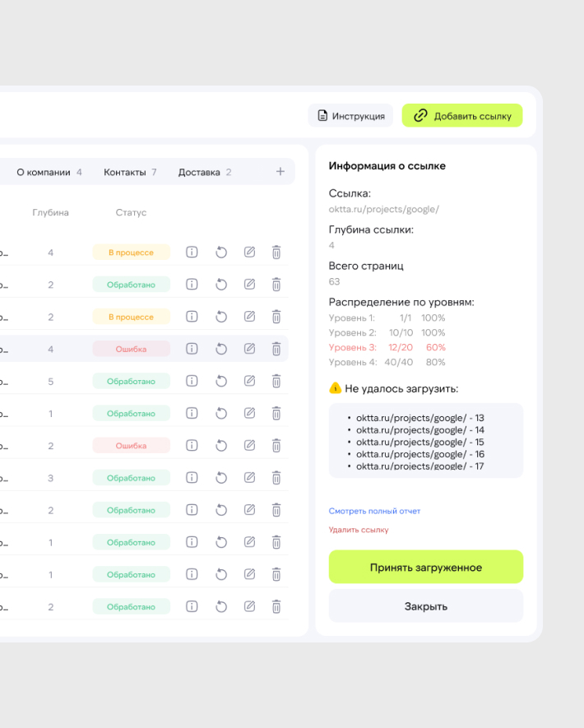The height and width of the screenshot is (728, 584).
Task: Click the red Удалить ссылку link
Action: pyautogui.click(x=359, y=531)
